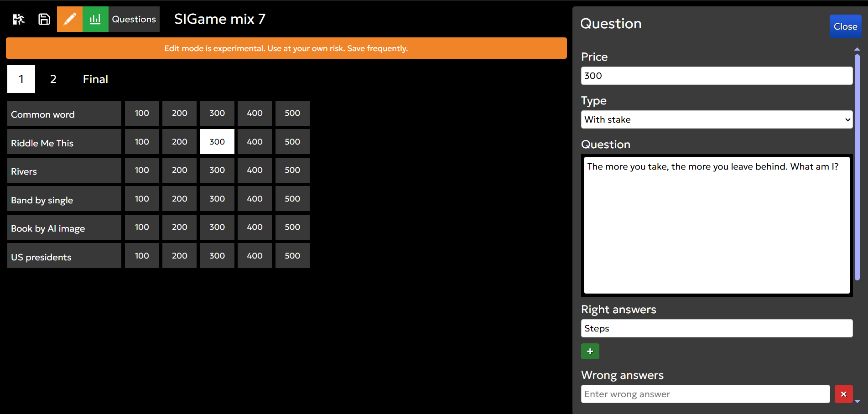The height and width of the screenshot is (414, 868).
Task: Click the Enter wrong answer field
Action: 705,394
